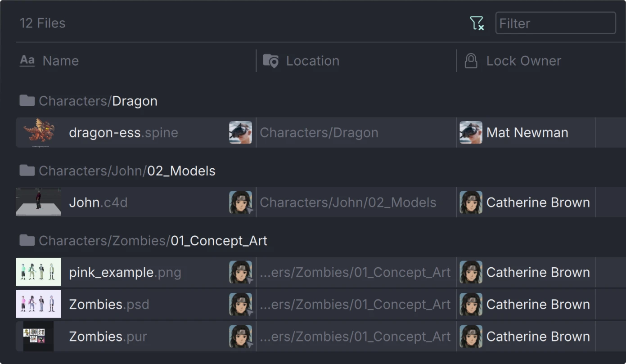
Task: Sort files by the Name column header
Action: click(x=60, y=61)
